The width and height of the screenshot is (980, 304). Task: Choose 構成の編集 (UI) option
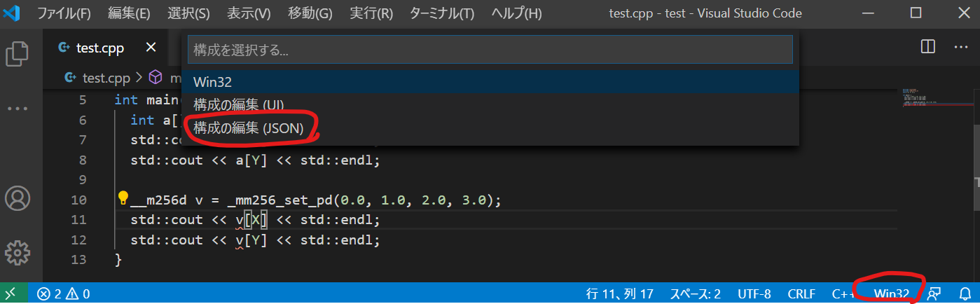pos(238,105)
